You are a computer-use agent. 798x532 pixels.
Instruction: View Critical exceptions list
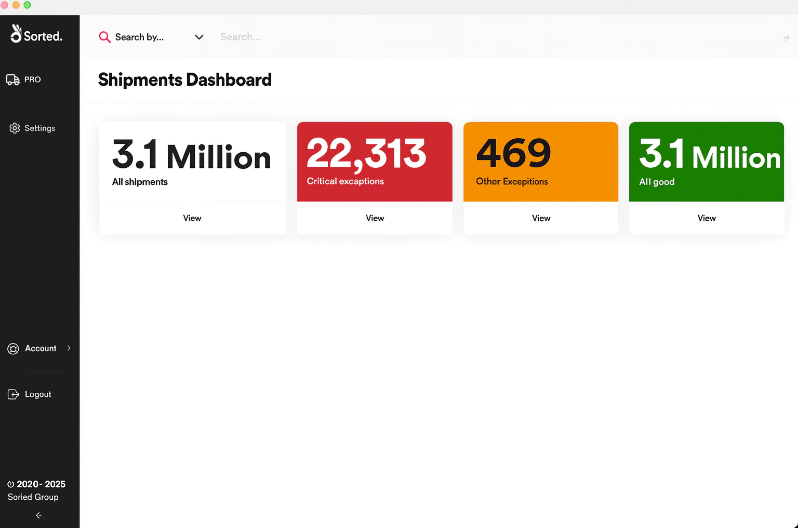375,218
